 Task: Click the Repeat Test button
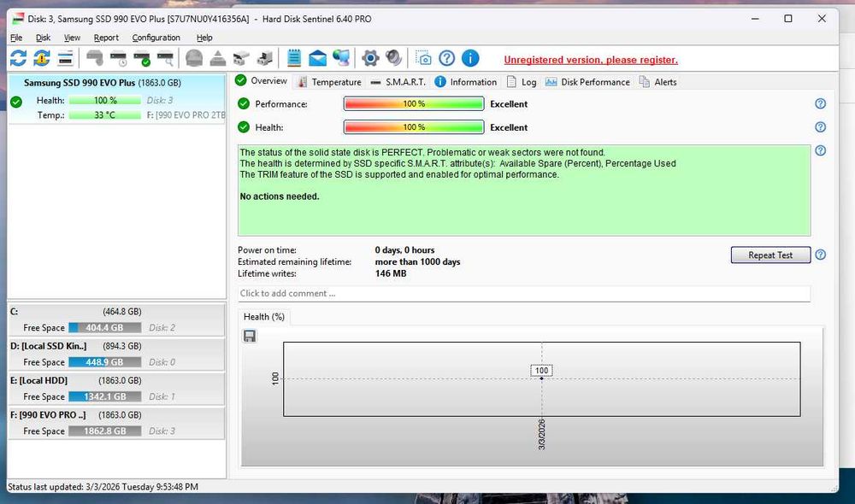tap(770, 255)
